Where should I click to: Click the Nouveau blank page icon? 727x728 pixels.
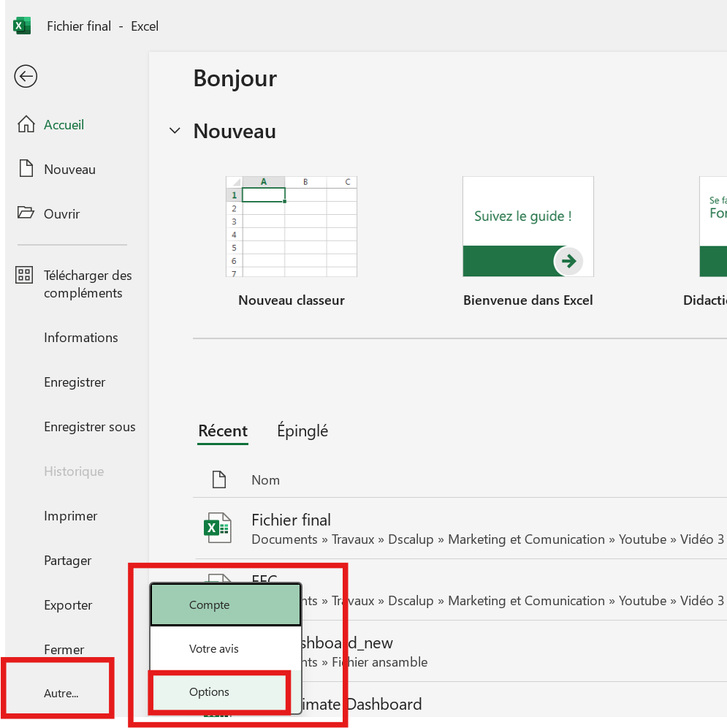(26, 168)
